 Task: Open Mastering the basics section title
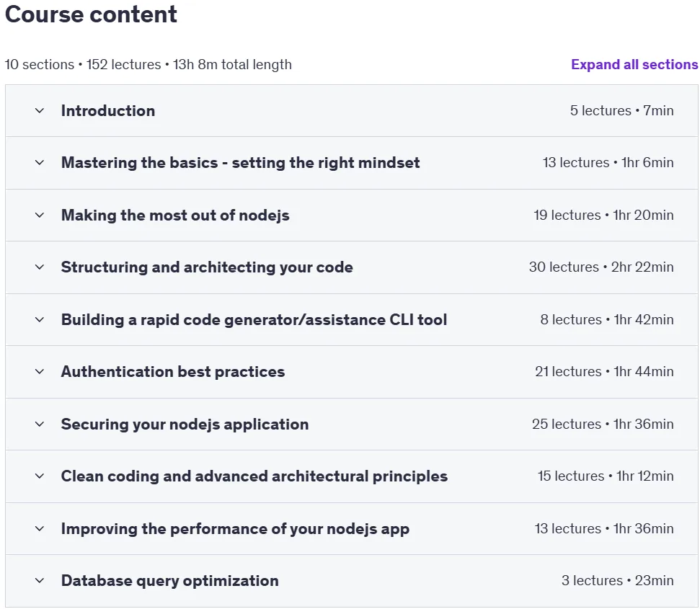pyautogui.click(x=240, y=163)
